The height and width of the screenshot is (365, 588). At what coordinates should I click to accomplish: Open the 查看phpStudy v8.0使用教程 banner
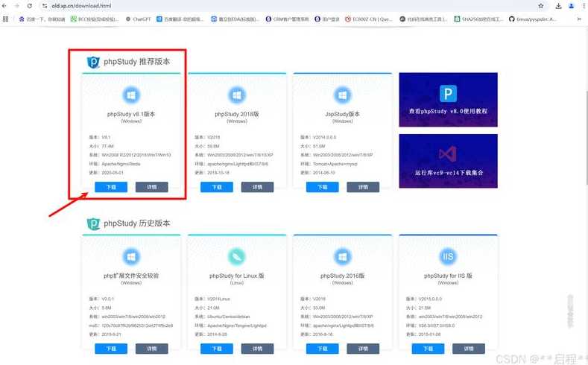pyautogui.click(x=448, y=100)
